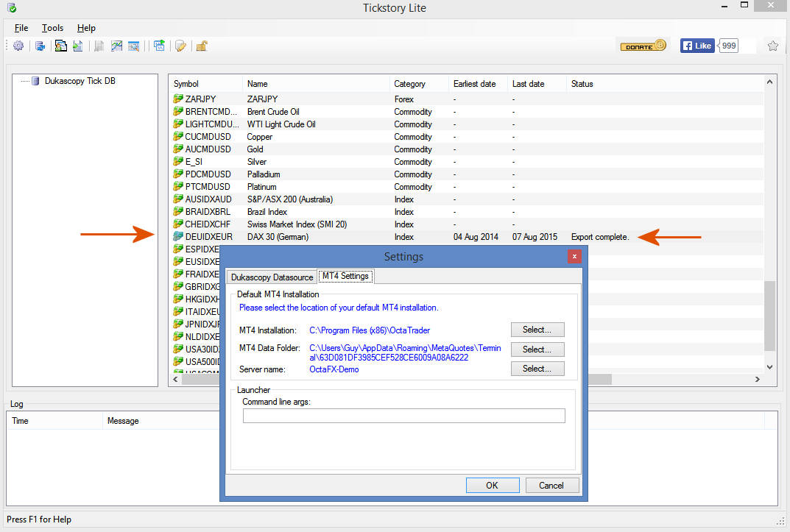The image size is (790, 532).
Task: Click the launch chart icon with green play arrow
Action: [x=159, y=46]
